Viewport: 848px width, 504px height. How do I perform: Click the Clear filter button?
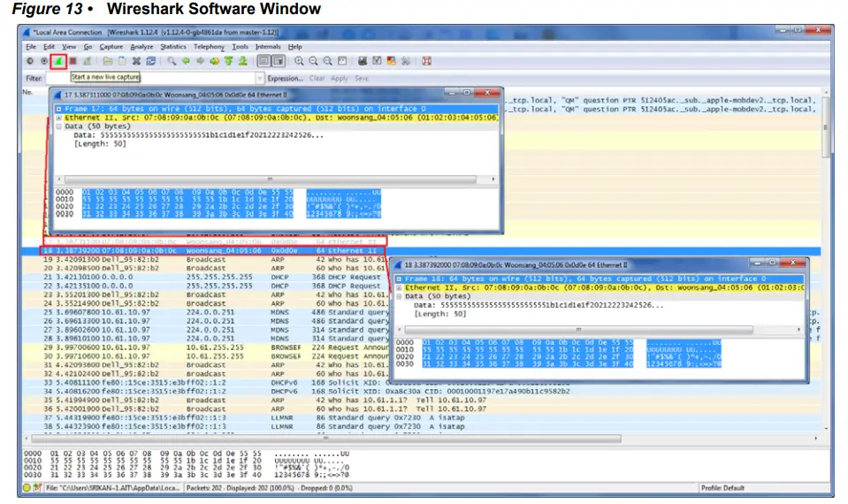[x=317, y=79]
